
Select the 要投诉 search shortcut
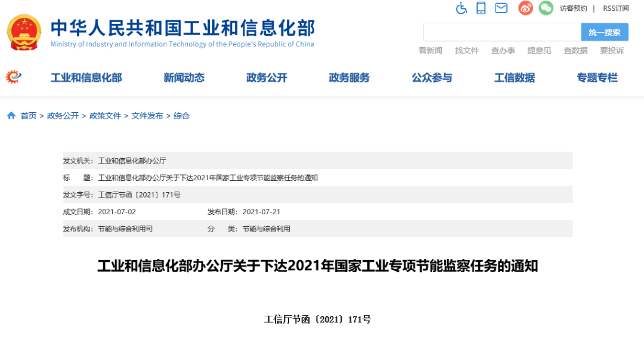612,51
